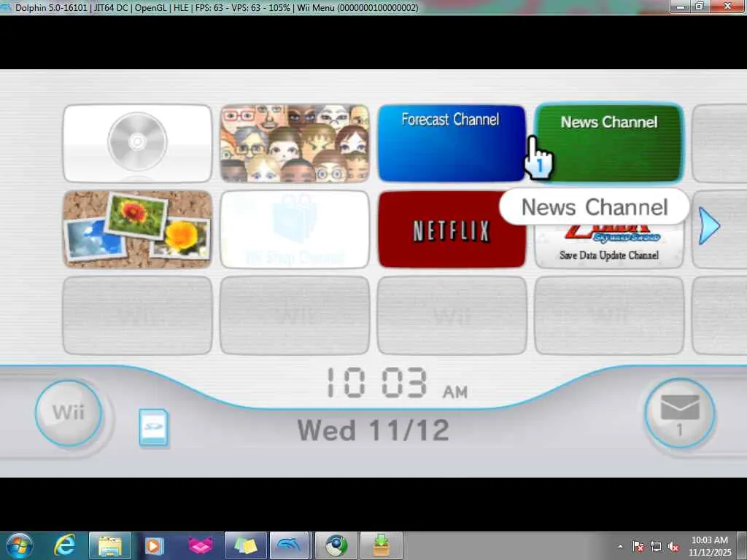Start the Netflix channel

452,231
